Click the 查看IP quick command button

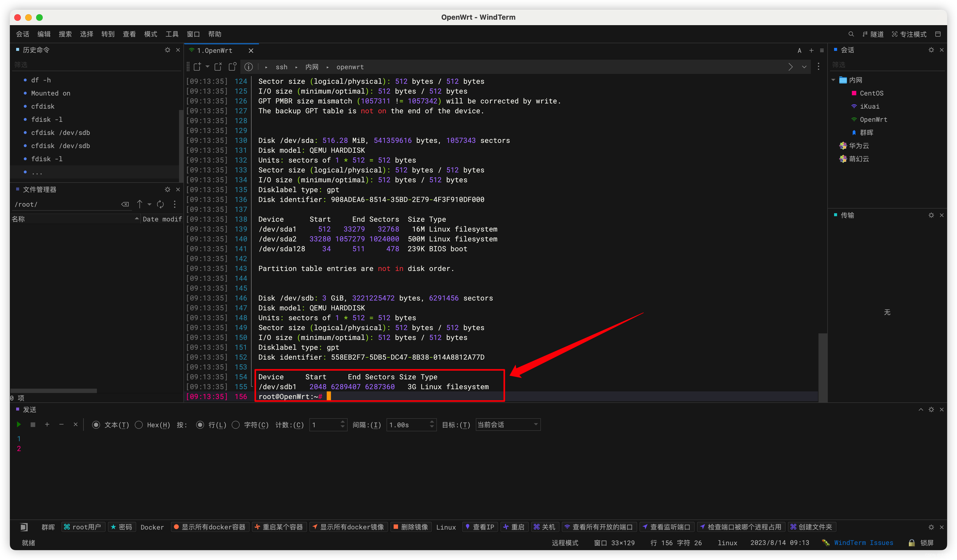(x=480, y=527)
